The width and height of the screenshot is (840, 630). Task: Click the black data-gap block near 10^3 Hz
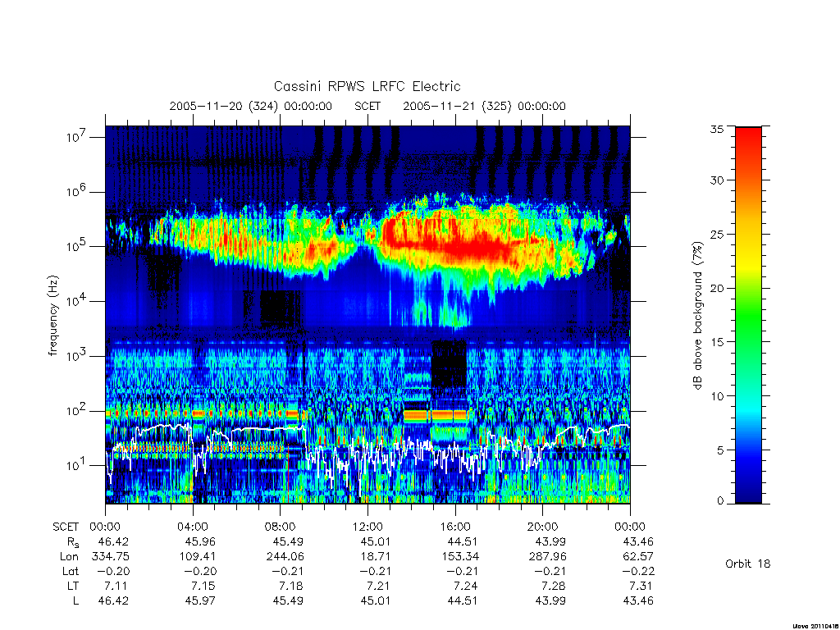coord(449,363)
